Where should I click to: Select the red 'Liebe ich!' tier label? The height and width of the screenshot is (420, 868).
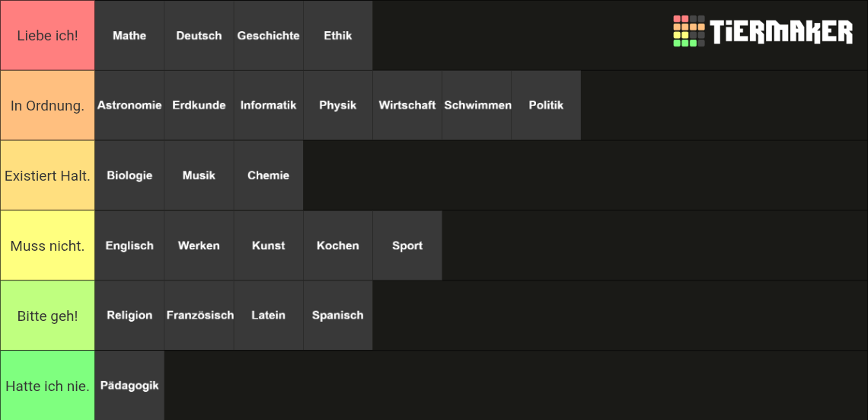(x=47, y=36)
